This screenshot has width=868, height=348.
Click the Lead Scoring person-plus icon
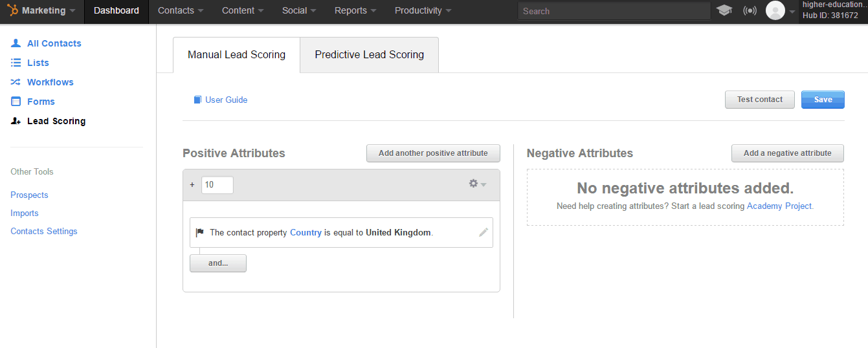tap(16, 121)
